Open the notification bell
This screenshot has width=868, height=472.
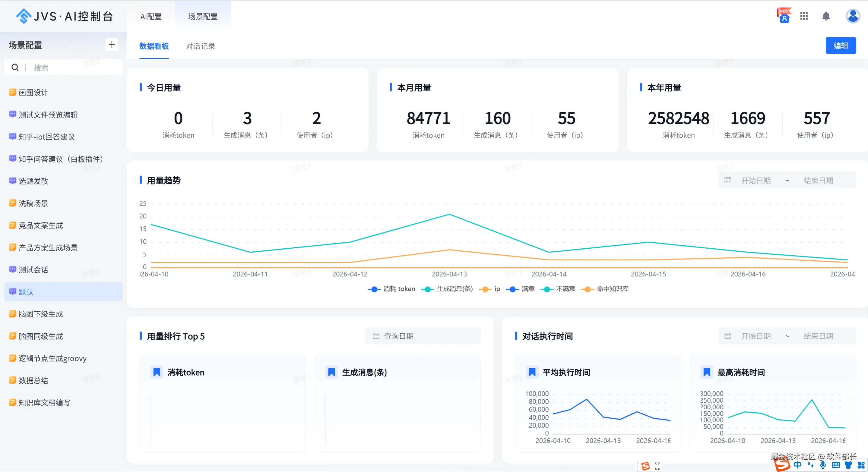click(x=826, y=16)
